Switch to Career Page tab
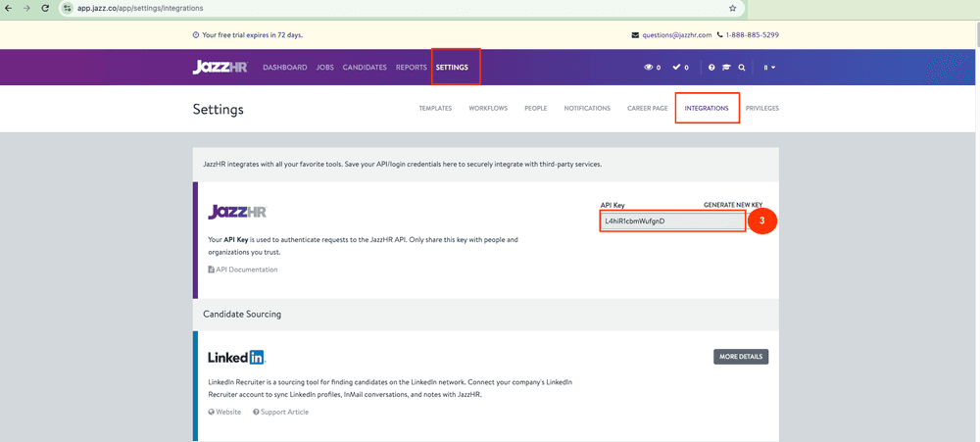This screenshot has width=980, height=442. pyautogui.click(x=648, y=108)
